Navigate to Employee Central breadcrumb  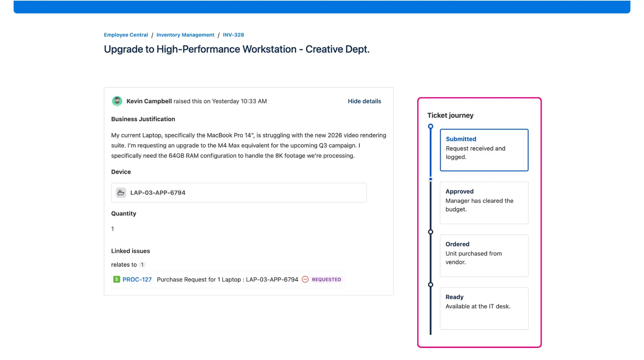click(x=126, y=35)
